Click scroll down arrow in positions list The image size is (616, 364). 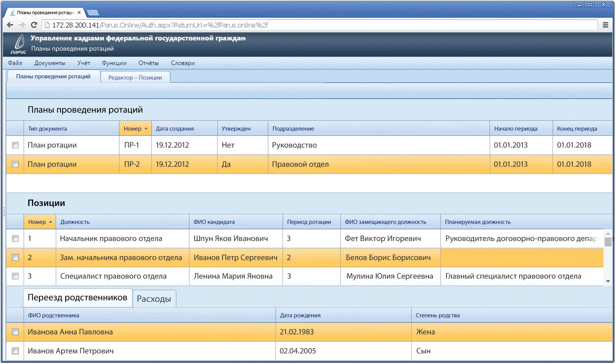[608, 282]
